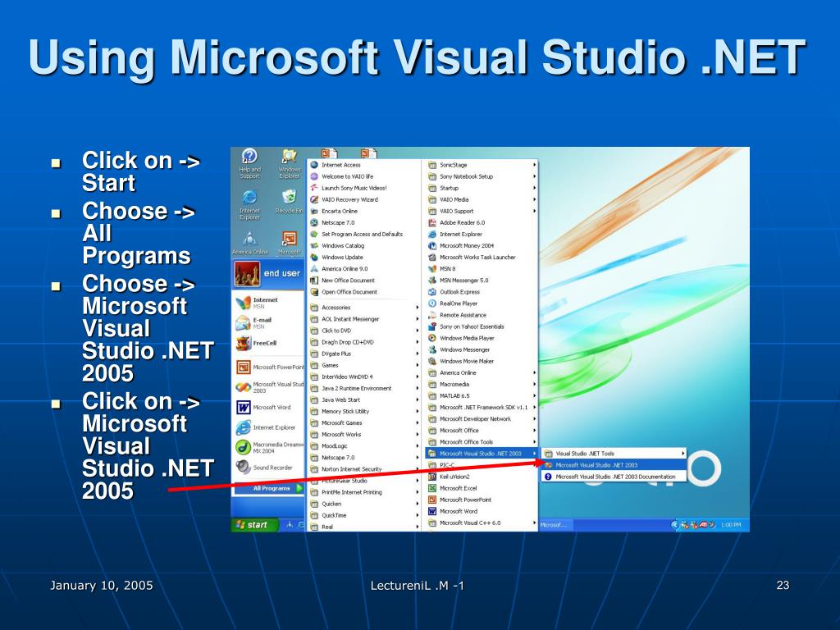This screenshot has height=630, width=840.
Task: Select New Office Document entry
Action: pyautogui.click(x=363, y=281)
